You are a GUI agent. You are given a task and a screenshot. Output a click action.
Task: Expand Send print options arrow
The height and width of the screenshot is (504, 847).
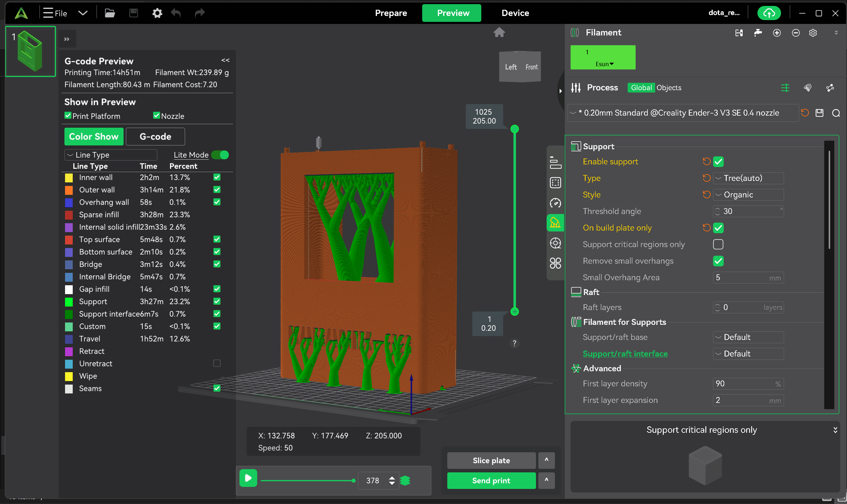[x=546, y=480]
